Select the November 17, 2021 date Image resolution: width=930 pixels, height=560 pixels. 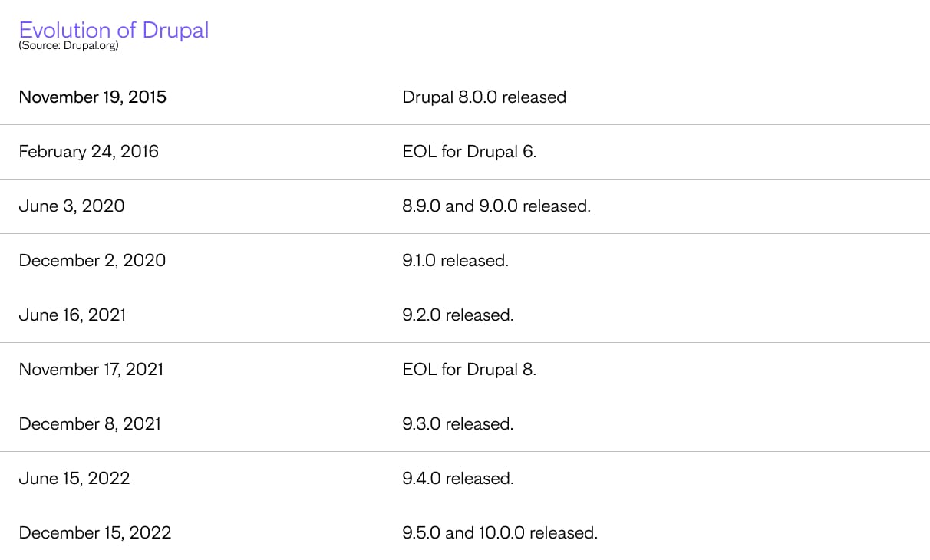(91, 370)
